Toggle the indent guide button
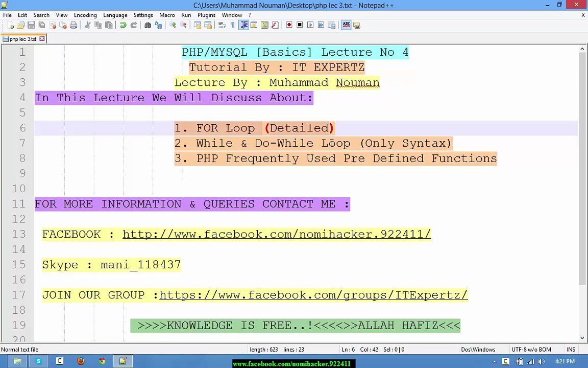 [x=243, y=25]
